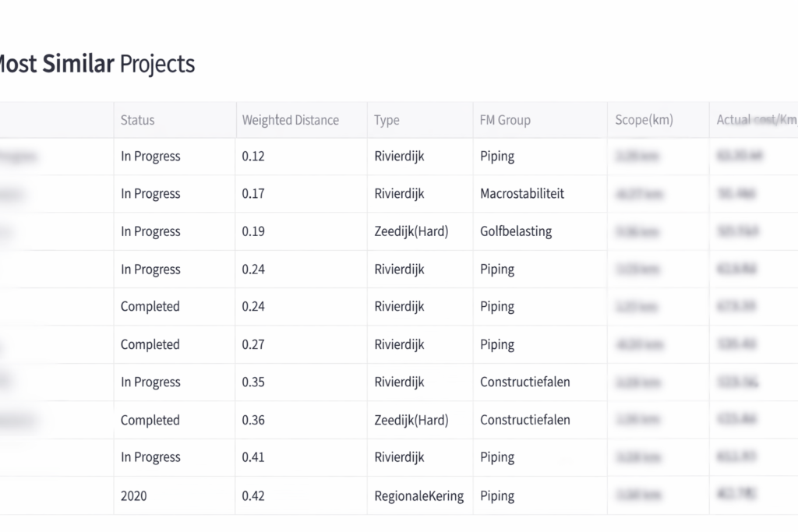This screenshot has width=798, height=532.
Task: Click the Scope(km) column header
Action: (644, 120)
